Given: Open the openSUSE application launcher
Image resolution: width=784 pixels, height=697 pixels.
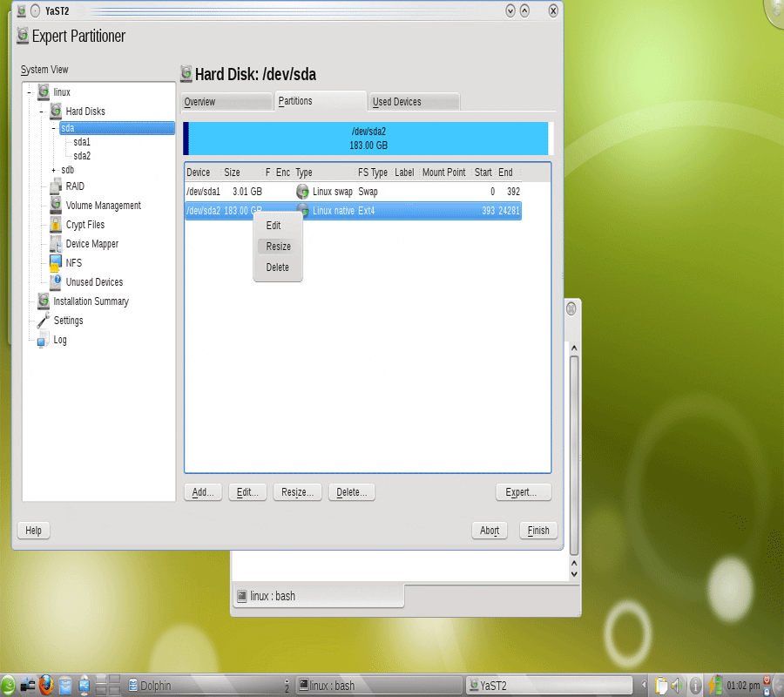Looking at the screenshot, I should (x=8, y=686).
